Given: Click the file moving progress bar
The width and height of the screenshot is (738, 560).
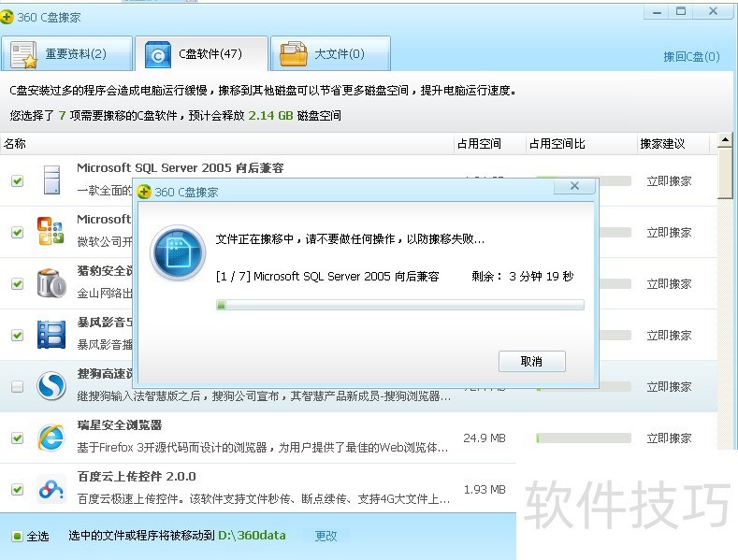Looking at the screenshot, I should pyautogui.click(x=399, y=305).
